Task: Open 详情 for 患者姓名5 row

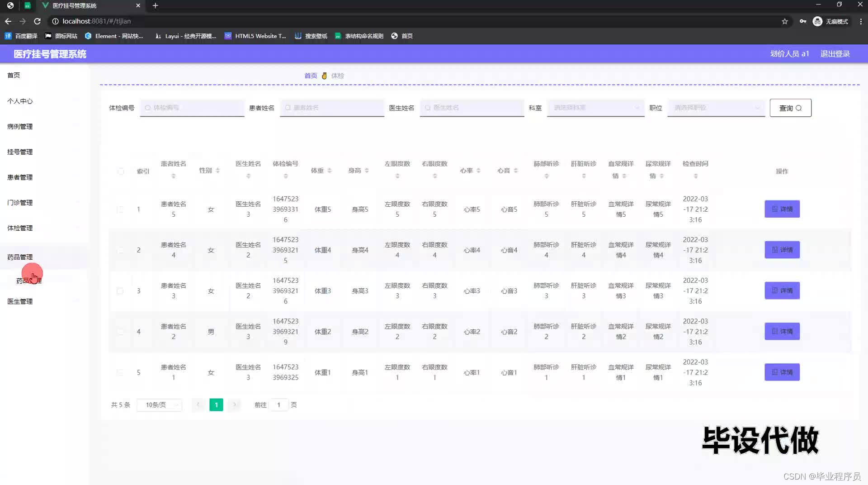Action: click(782, 209)
